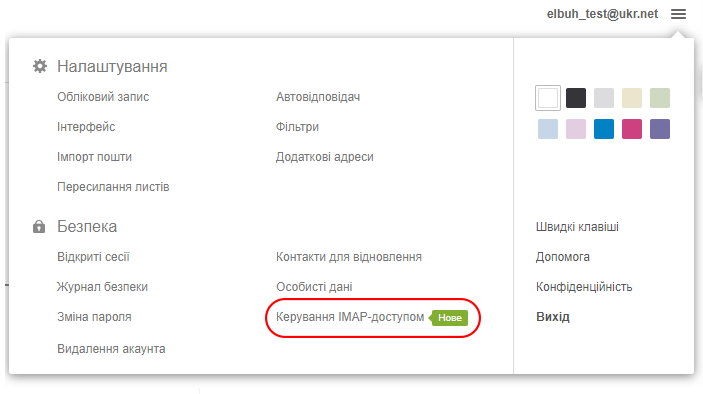Screen dimensions: 703x394
Task: Select the black theme swatch
Action: tap(576, 98)
